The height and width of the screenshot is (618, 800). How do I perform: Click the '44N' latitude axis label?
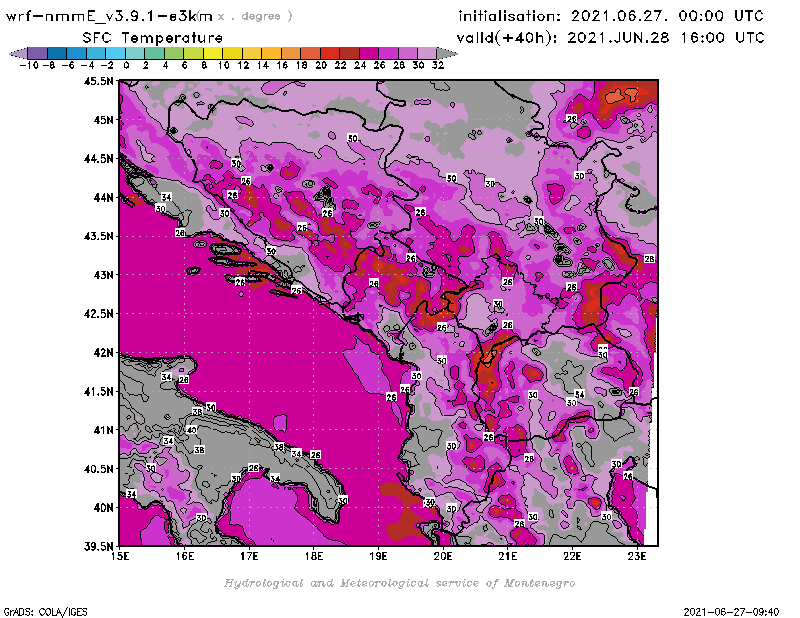tap(104, 197)
